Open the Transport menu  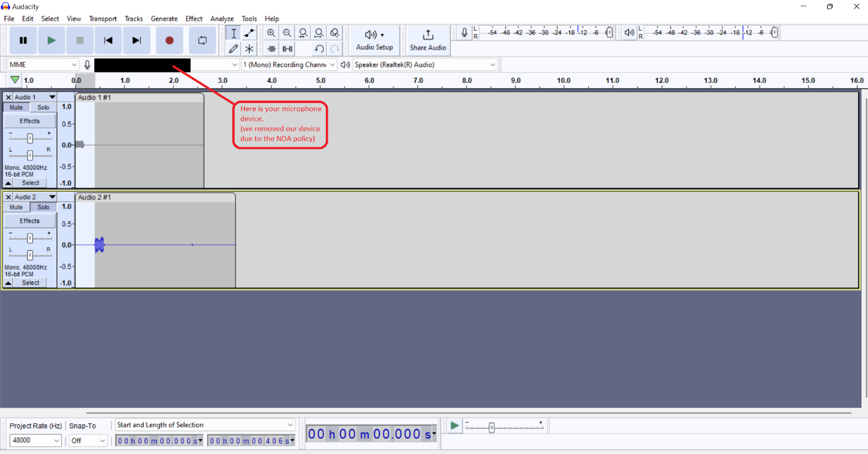[103, 19]
